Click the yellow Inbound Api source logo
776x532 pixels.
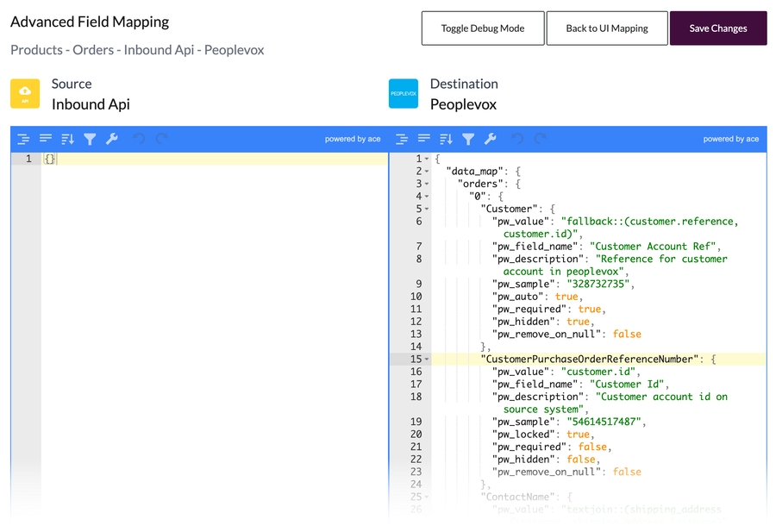[25, 94]
